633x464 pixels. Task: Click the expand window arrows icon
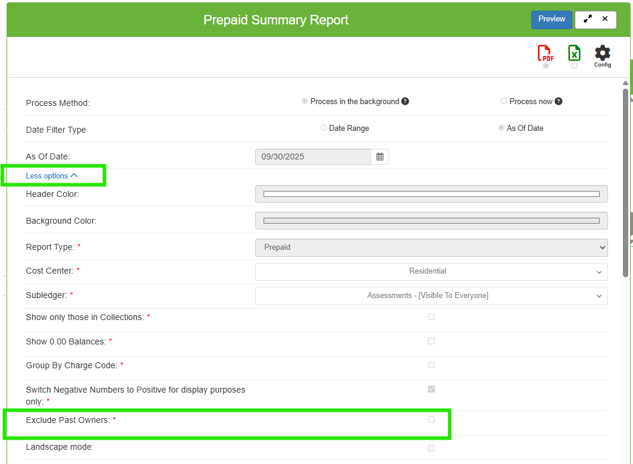click(x=588, y=19)
